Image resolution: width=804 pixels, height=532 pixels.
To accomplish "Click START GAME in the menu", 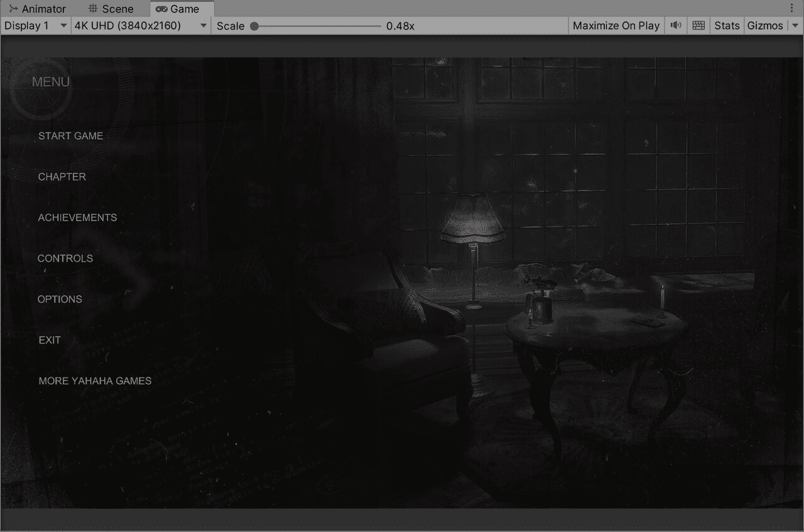I will (70, 136).
